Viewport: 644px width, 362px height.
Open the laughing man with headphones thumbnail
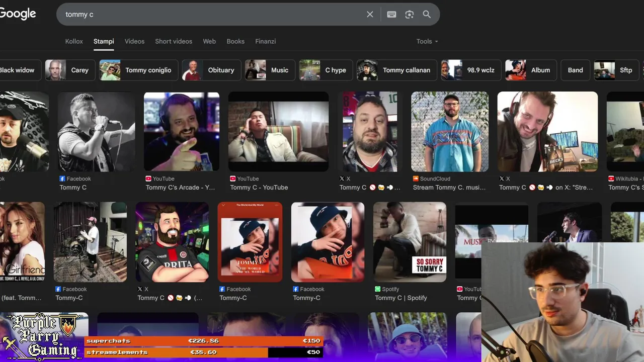[547, 132]
